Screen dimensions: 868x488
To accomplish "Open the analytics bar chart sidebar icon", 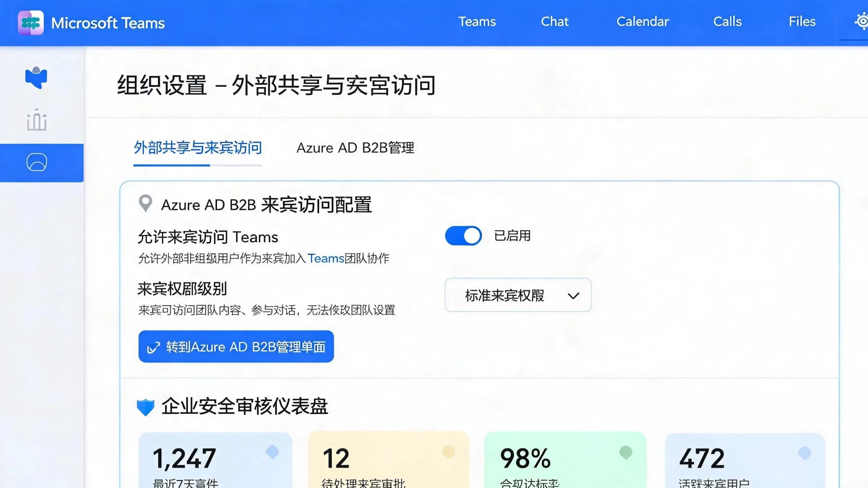I will tap(37, 120).
